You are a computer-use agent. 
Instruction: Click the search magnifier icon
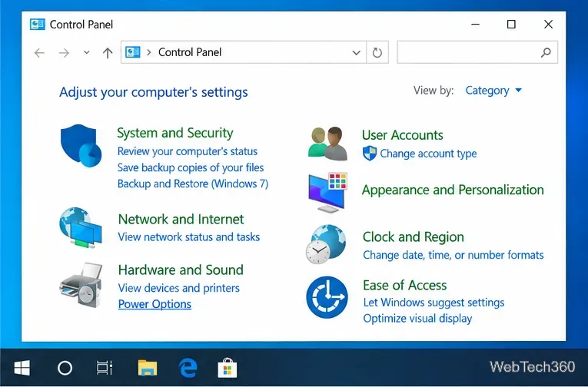pos(546,52)
